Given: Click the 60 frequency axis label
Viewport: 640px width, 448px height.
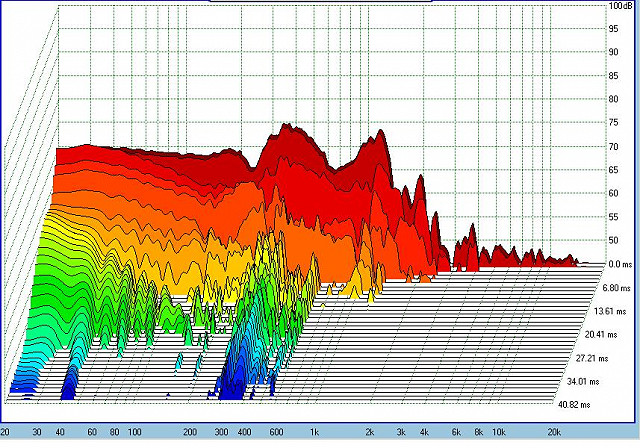Looking at the screenshot, I should (92, 432).
